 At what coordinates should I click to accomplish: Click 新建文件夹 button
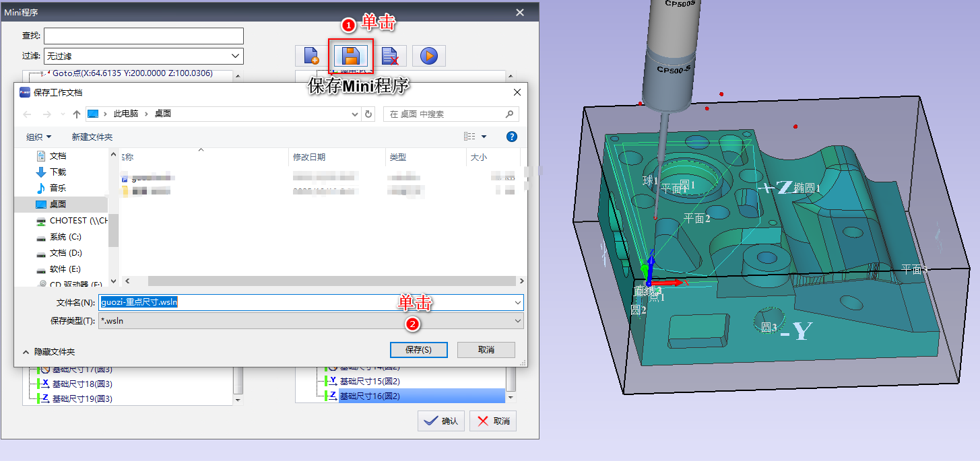coord(92,137)
